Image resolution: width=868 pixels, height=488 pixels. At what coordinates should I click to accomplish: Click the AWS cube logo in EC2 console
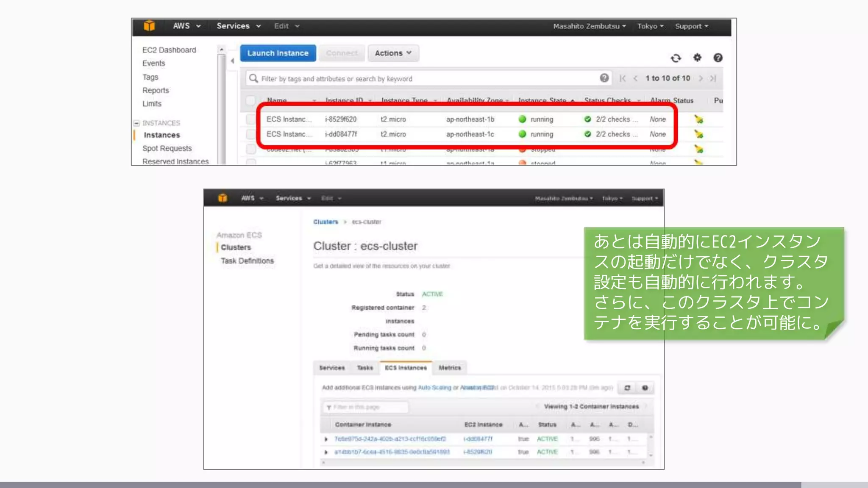(x=149, y=26)
